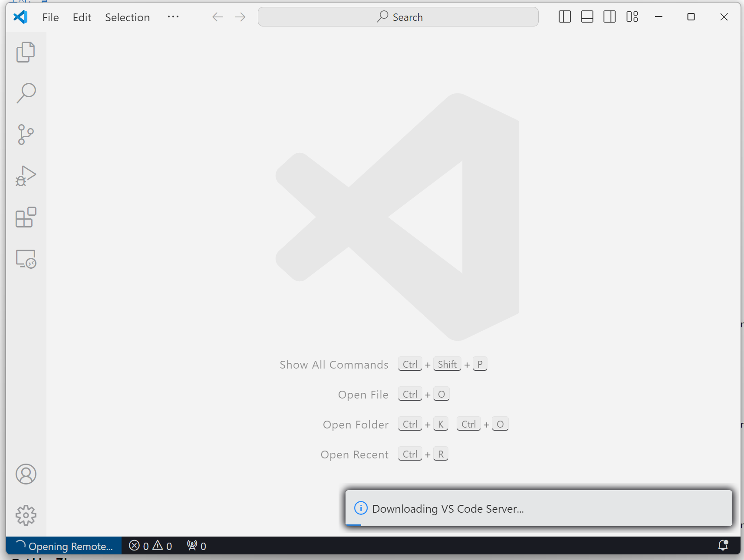Click the Shift key hint
This screenshot has width=744, height=560.
tap(447, 364)
